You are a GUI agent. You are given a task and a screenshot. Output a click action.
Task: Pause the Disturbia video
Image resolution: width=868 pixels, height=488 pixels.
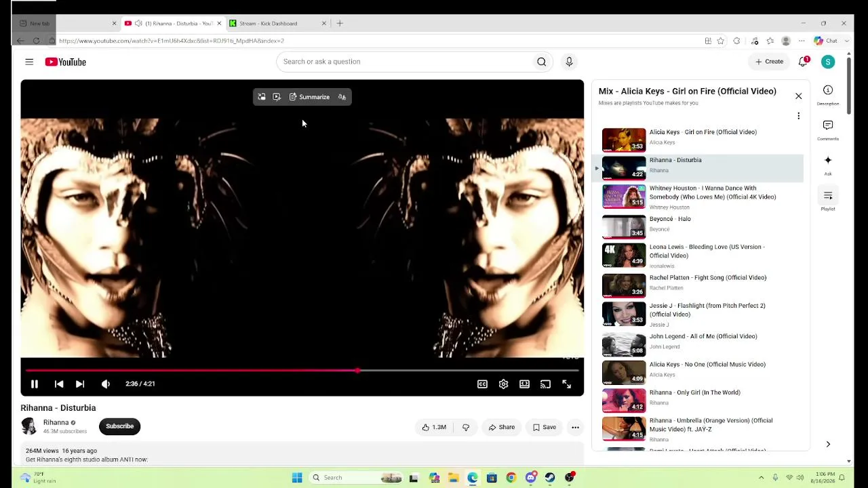[34, 384]
